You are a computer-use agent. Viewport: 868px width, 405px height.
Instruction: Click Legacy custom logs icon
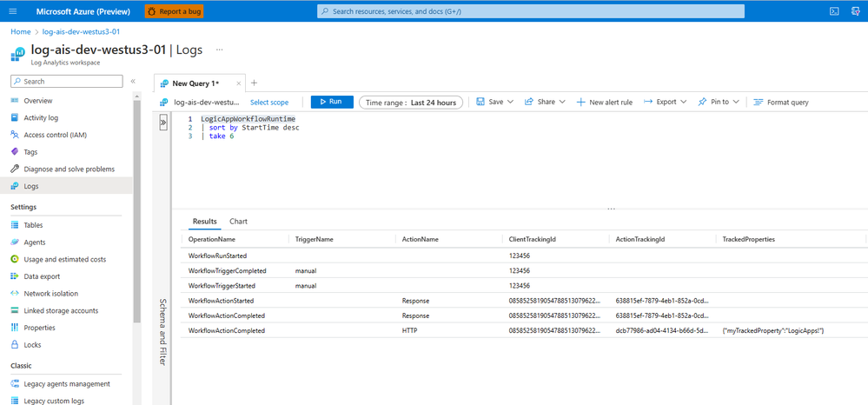[15, 401]
